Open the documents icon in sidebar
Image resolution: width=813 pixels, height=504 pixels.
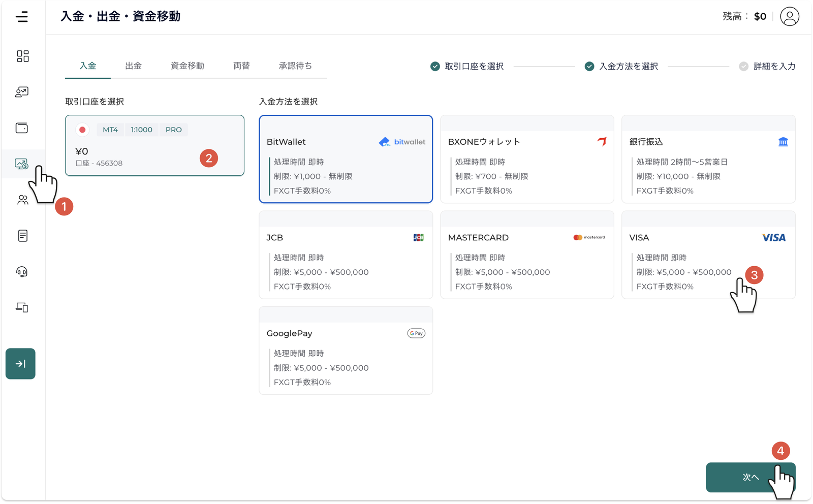tap(22, 236)
